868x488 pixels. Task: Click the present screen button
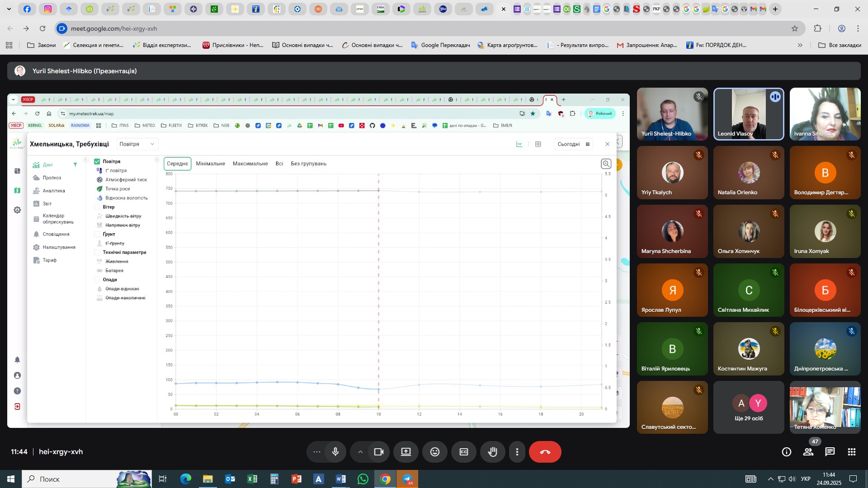tap(406, 452)
